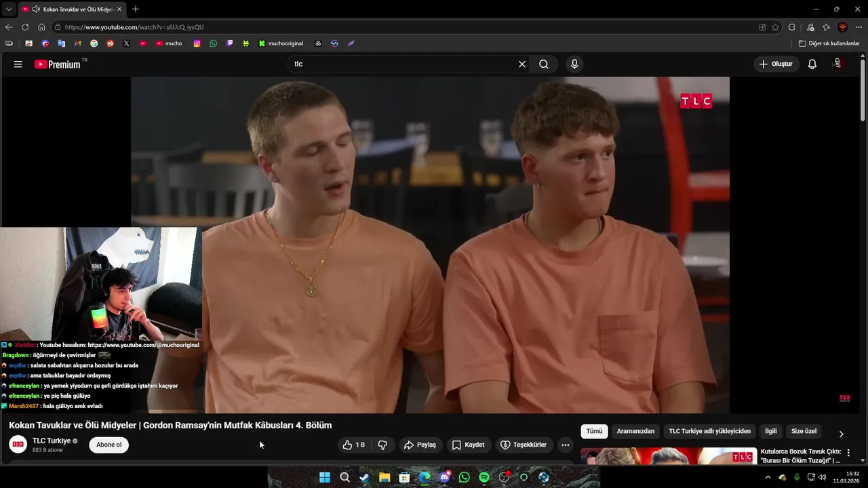The height and width of the screenshot is (488, 868).
Task: Select the Aramanızdan filter chip
Action: [x=635, y=431]
